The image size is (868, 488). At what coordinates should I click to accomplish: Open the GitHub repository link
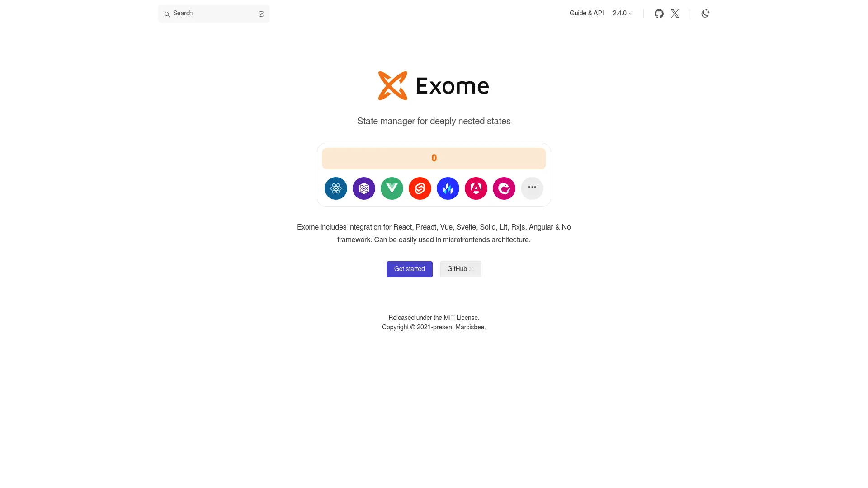tap(659, 13)
